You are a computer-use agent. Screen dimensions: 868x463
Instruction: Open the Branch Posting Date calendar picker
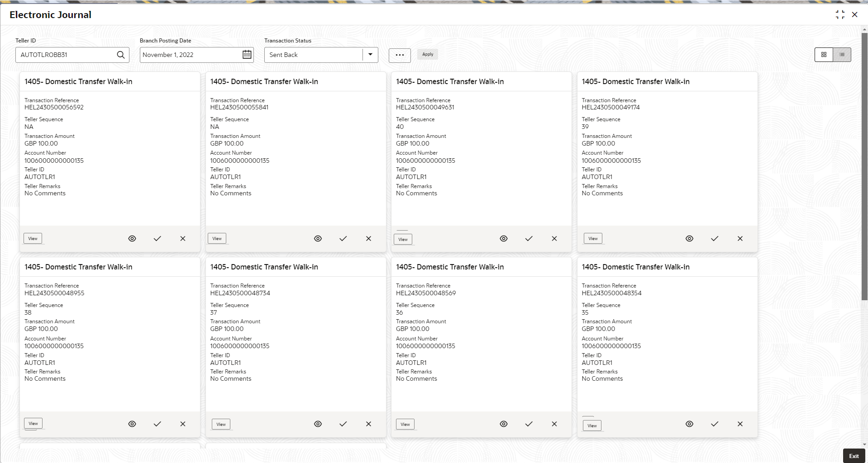247,55
